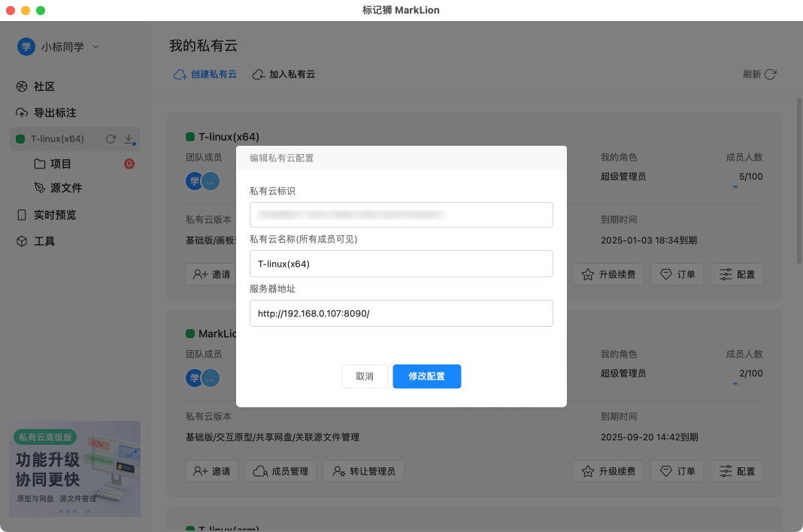
Task: Open 配置 settings for the MarkLion cloud
Action: [737, 471]
